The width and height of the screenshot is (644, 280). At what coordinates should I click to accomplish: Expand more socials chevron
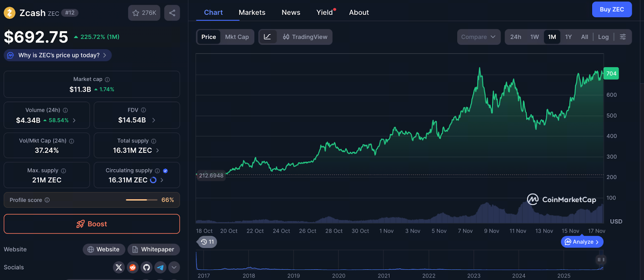[174, 267]
